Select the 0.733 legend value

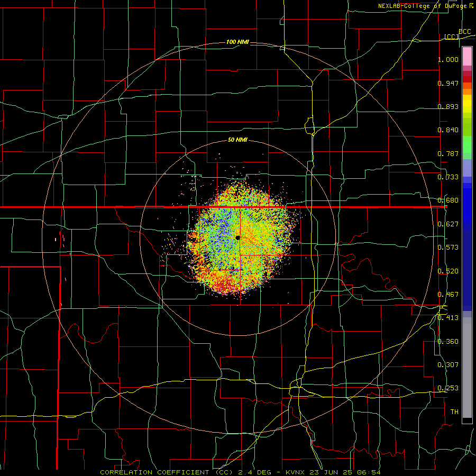(448, 177)
